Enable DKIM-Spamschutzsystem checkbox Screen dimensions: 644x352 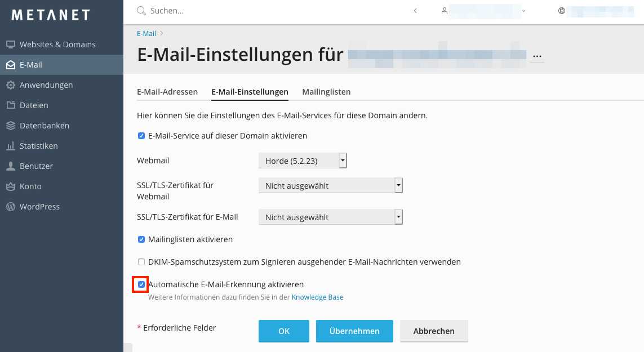141,262
